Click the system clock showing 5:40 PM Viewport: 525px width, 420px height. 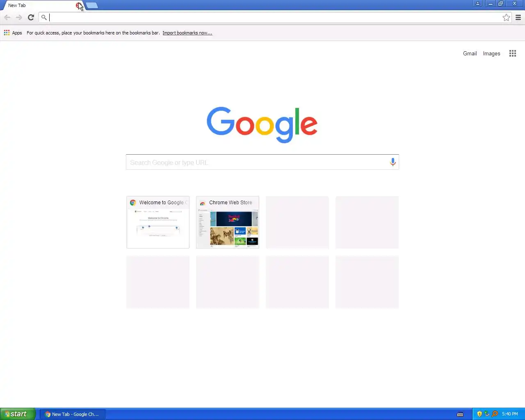pos(510,414)
